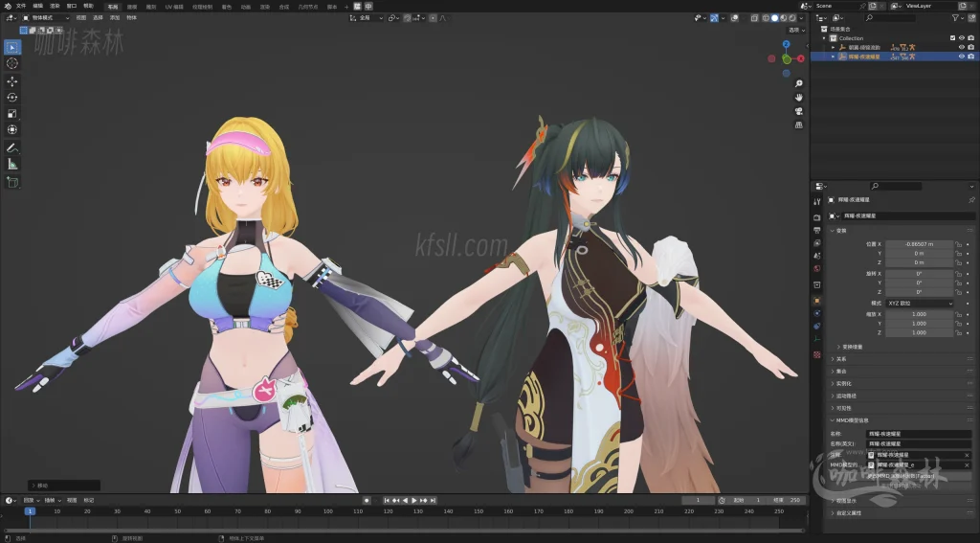Open the Scene properties tab
The height and width of the screenshot is (543, 980).
point(817,256)
